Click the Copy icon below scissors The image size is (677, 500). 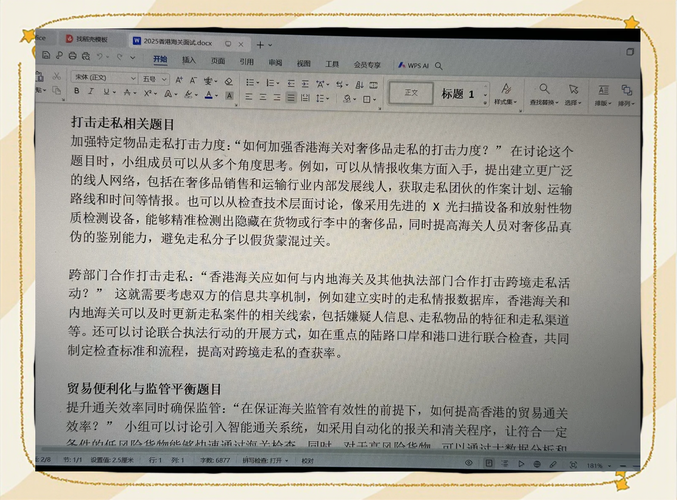pos(57,91)
